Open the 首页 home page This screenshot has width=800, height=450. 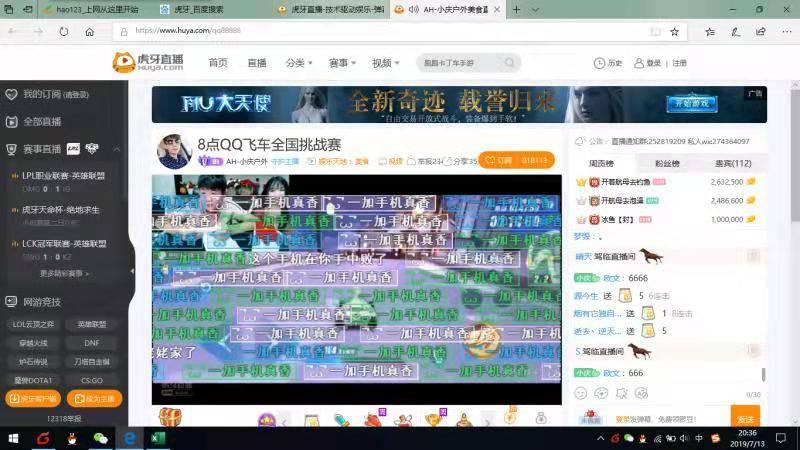point(218,63)
